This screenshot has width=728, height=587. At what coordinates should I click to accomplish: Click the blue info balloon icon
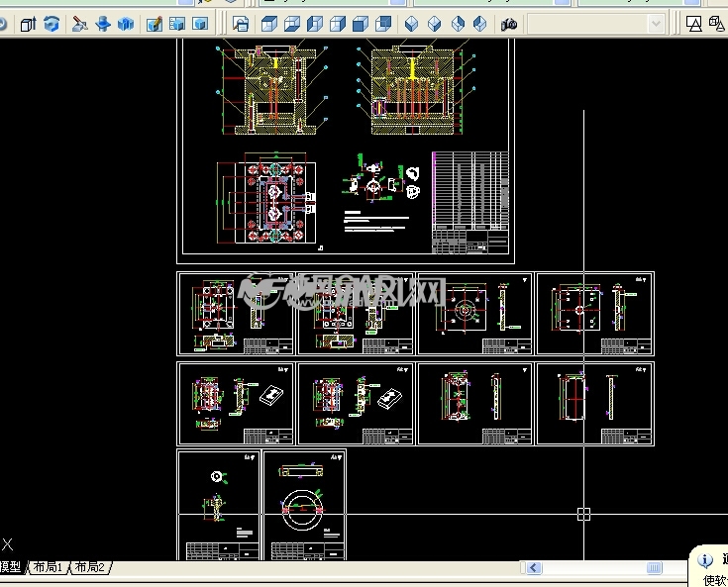tap(705, 560)
